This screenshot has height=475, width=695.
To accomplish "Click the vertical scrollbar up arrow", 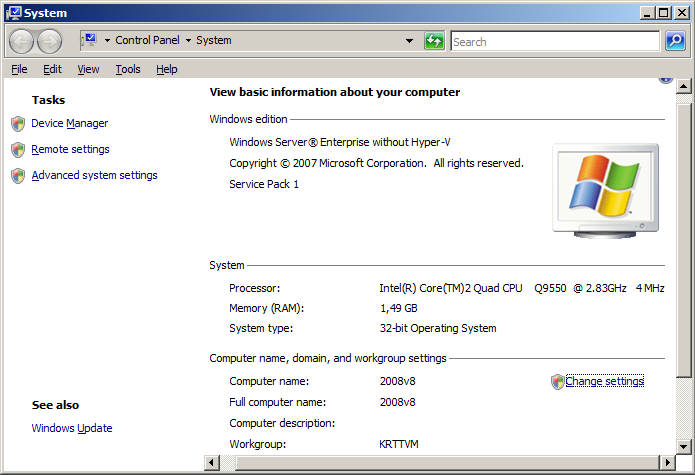I will 683,86.
